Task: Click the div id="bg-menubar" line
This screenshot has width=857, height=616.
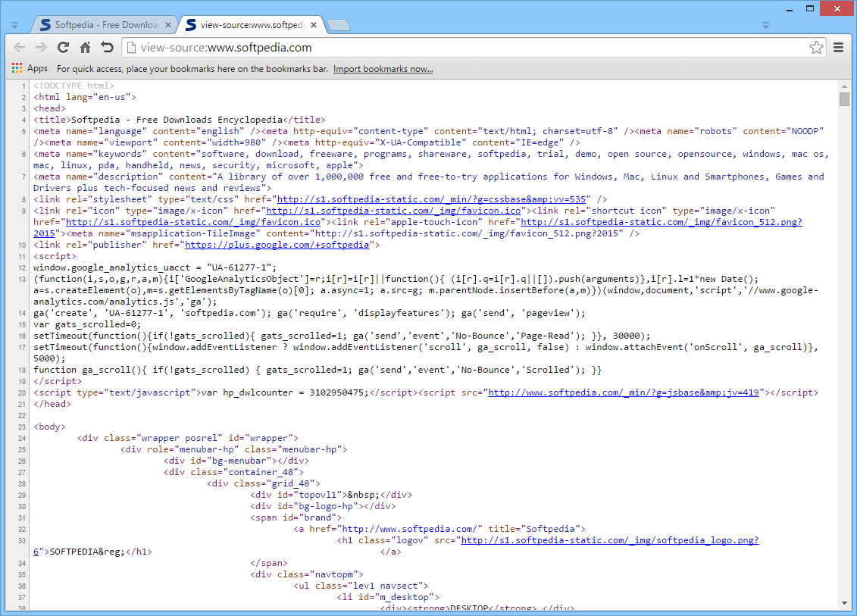Action: [x=236, y=461]
